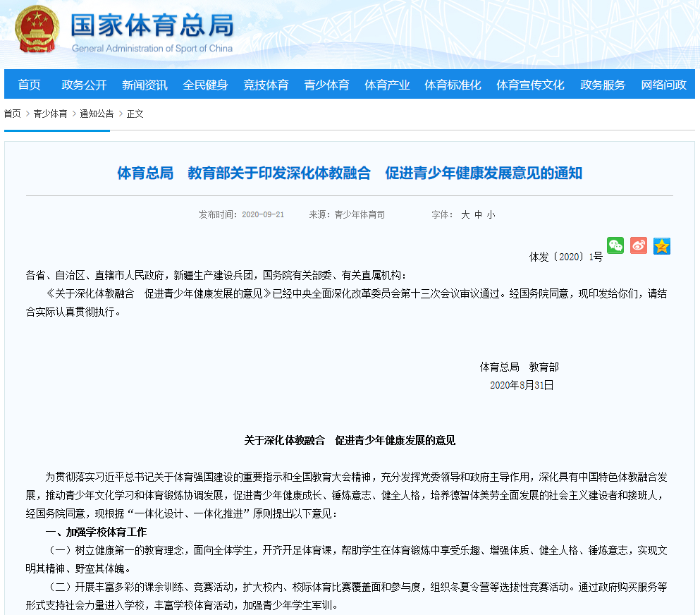This screenshot has width=700, height=615.
Task: Click 首页 breadcrumb link
Action: [x=12, y=114]
